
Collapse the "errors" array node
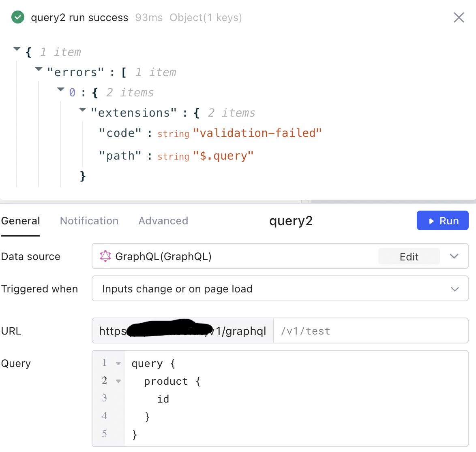[39, 70]
